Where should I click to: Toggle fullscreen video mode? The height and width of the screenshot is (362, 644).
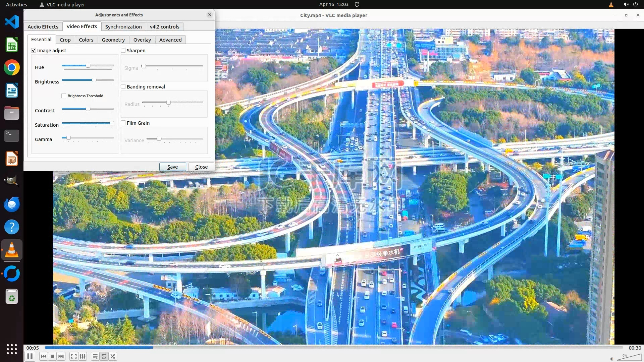coord(74,356)
